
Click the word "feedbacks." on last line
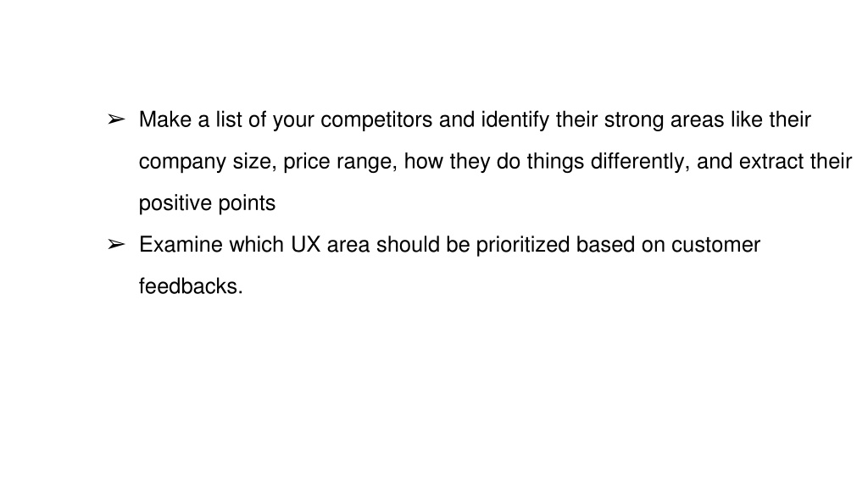click(191, 286)
